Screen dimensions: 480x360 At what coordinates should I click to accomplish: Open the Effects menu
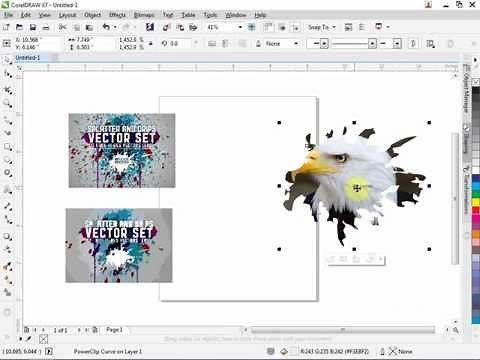pyautogui.click(x=117, y=15)
